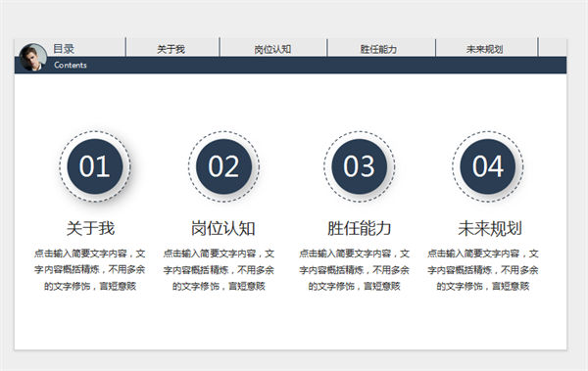588x371 pixels.
Task: Click the profile photo avatar
Action: pyautogui.click(x=33, y=58)
